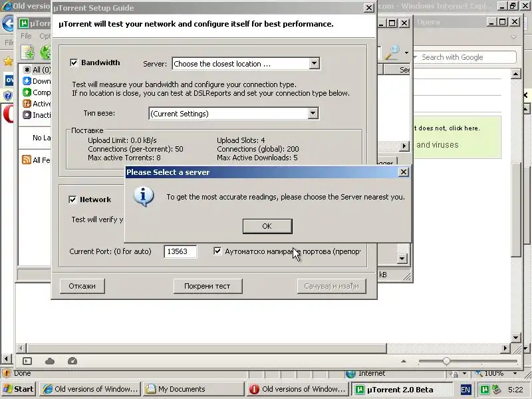Click the Откажи button
The height and width of the screenshot is (399, 532).
pos(82,286)
